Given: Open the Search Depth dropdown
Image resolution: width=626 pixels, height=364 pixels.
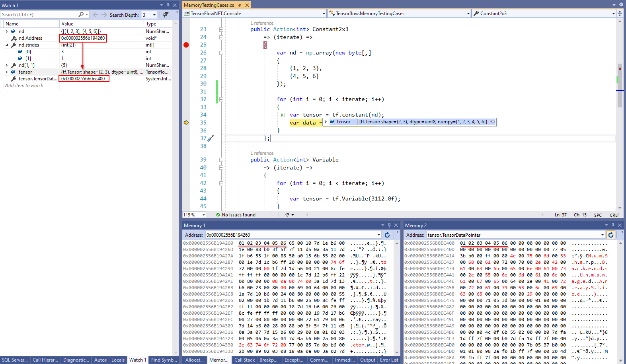Looking at the screenshot, I should point(154,15).
